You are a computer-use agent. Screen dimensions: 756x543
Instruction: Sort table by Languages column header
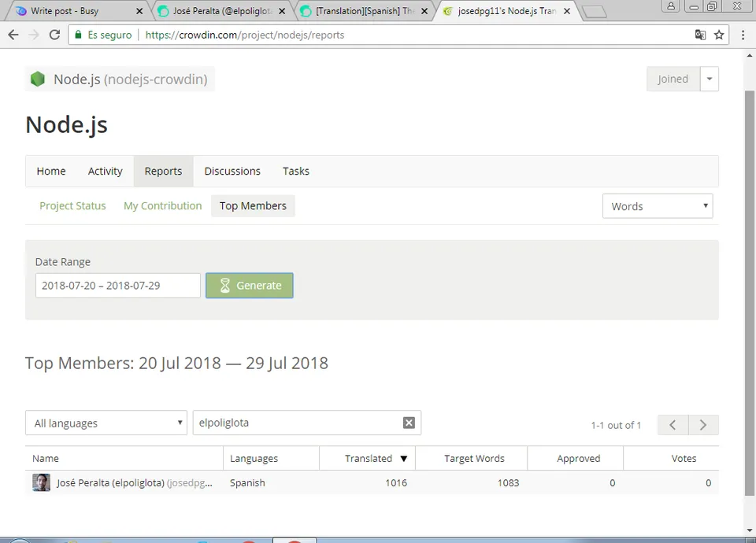272,458
